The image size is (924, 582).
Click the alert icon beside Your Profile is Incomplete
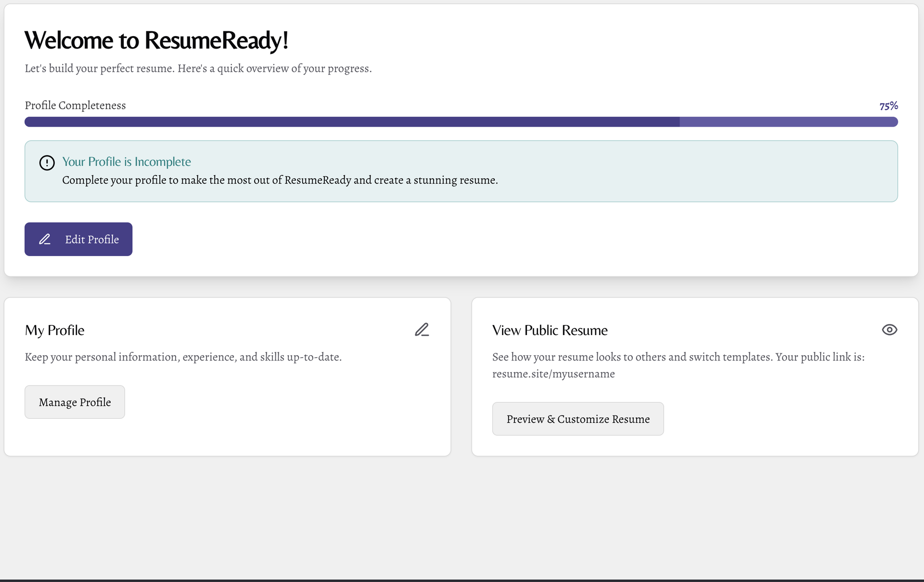tap(47, 163)
